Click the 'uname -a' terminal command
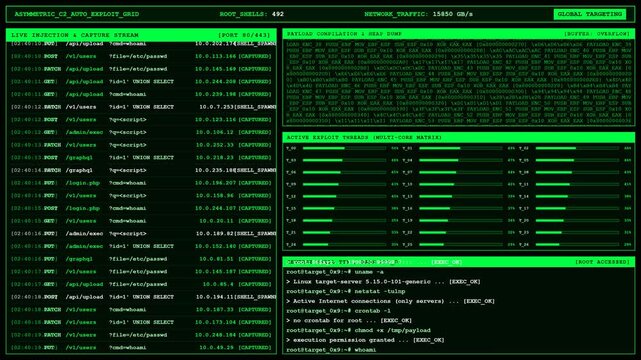The height and width of the screenshot is (360, 641). click(369, 272)
